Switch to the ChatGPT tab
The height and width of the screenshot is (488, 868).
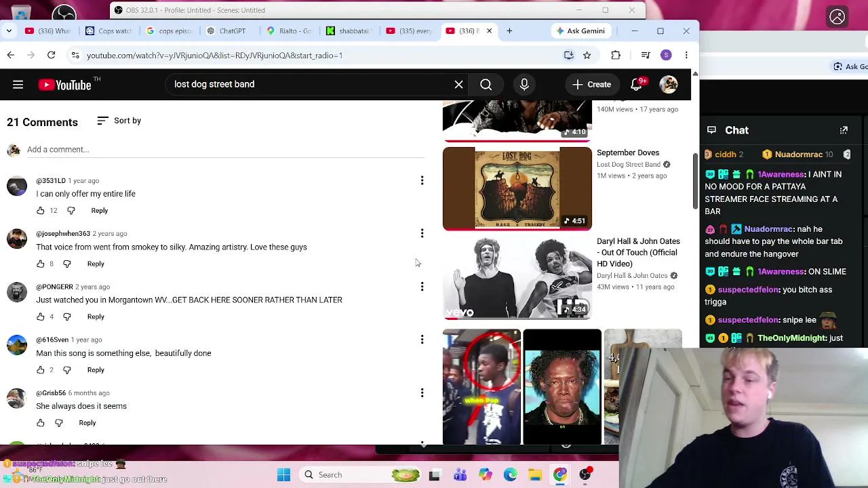(x=231, y=31)
